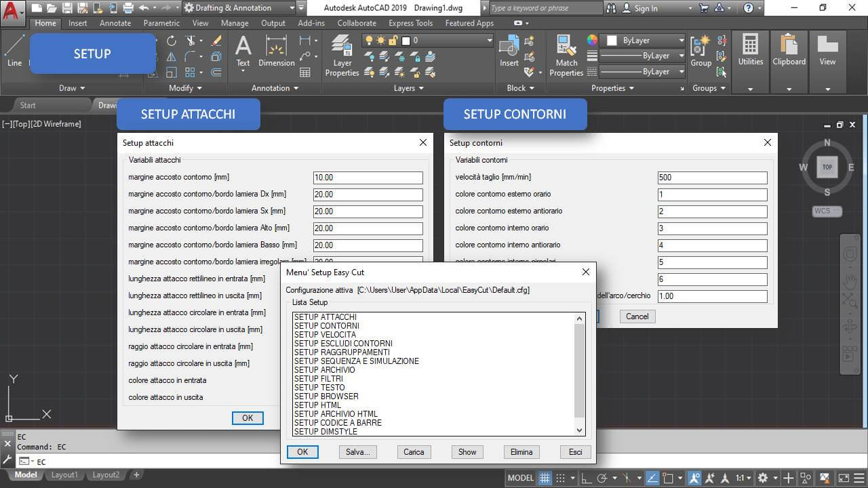Switch to the Annotate ribbon tab

click(115, 23)
